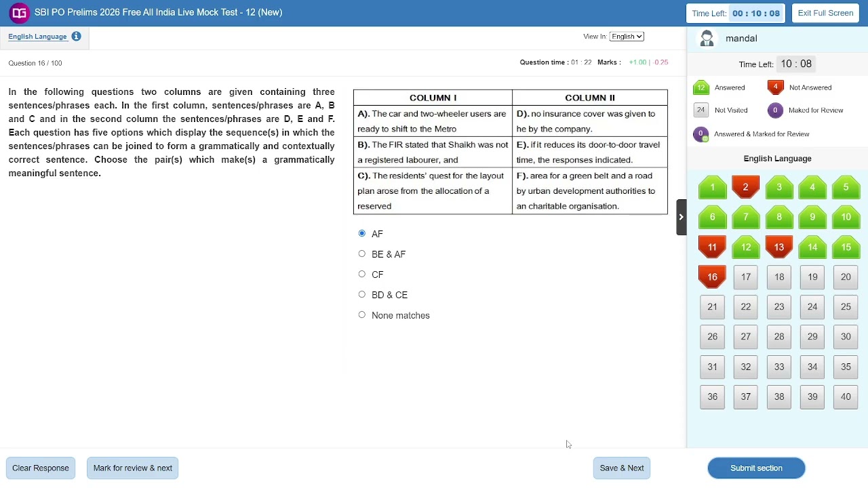
Task: Click sentence B about the FIR
Action: click(x=433, y=152)
